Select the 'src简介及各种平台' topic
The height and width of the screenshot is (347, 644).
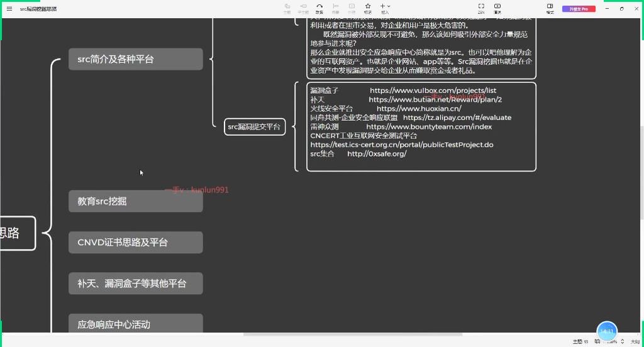pos(136,59)
